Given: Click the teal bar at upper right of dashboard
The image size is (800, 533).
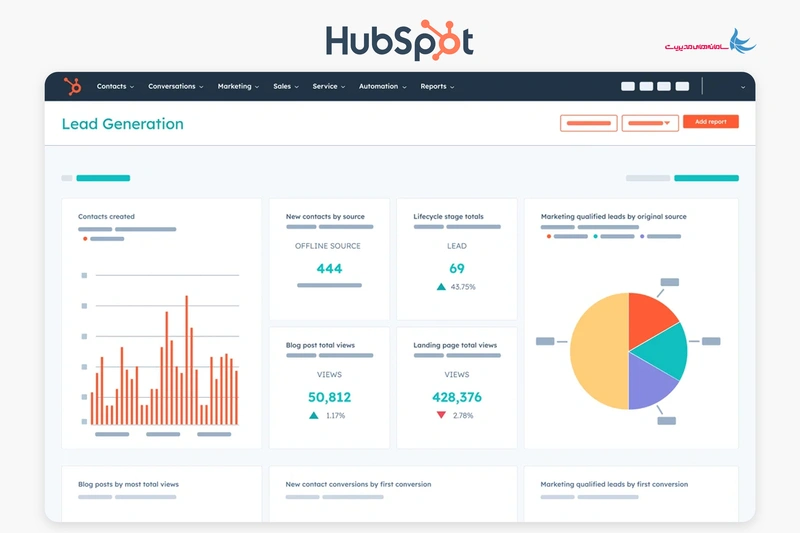Looking at the screenshot, I should 706,178.
